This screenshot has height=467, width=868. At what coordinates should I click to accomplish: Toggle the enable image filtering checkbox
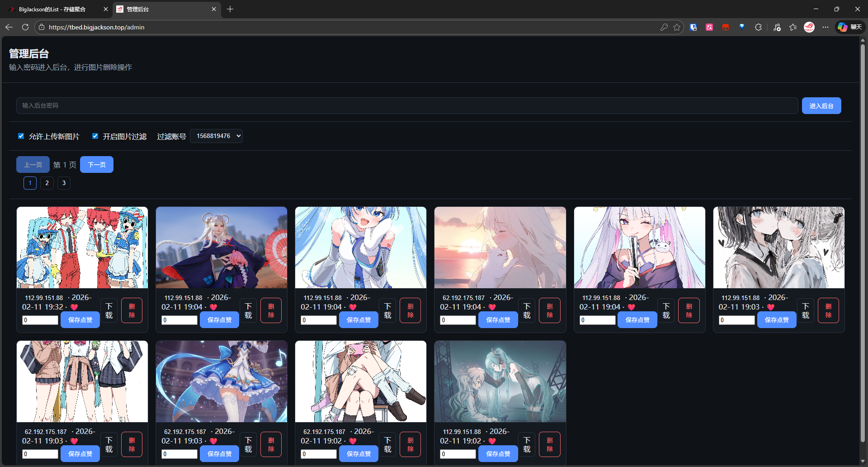(95, 136)
